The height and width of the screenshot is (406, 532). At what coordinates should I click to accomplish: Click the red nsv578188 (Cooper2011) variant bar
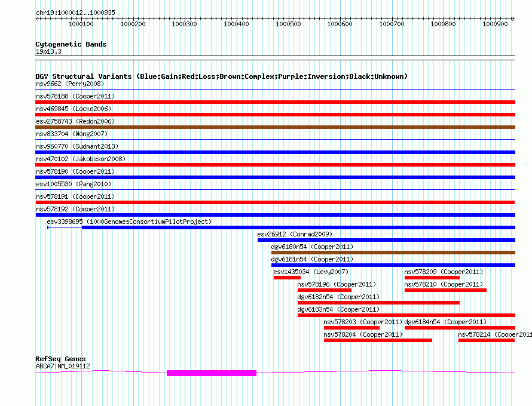click(x=275, y=102)
